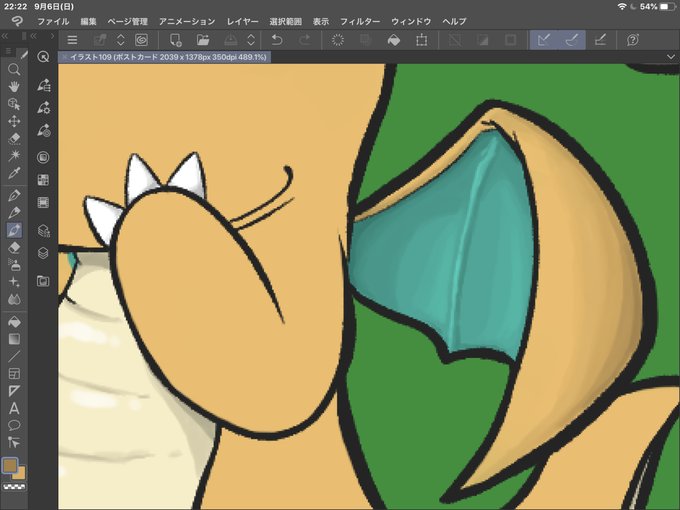
Task: Select the Figure line tool
Action: [14, 356]
